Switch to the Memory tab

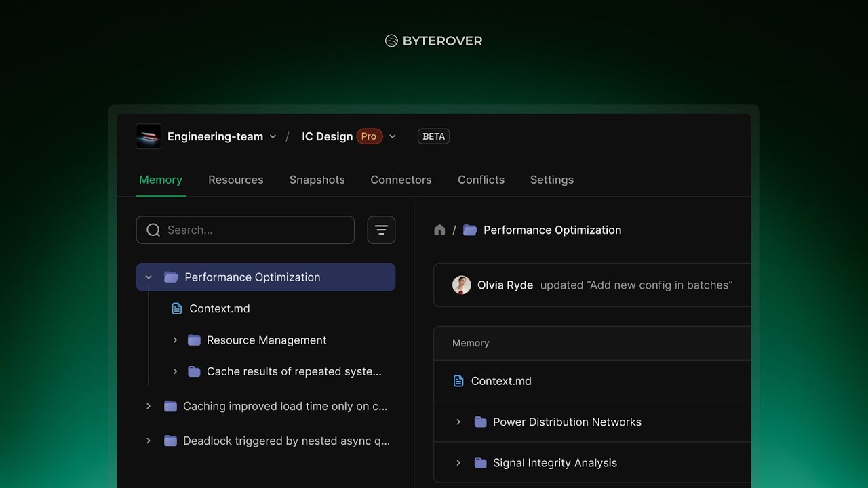click(161, 180)
